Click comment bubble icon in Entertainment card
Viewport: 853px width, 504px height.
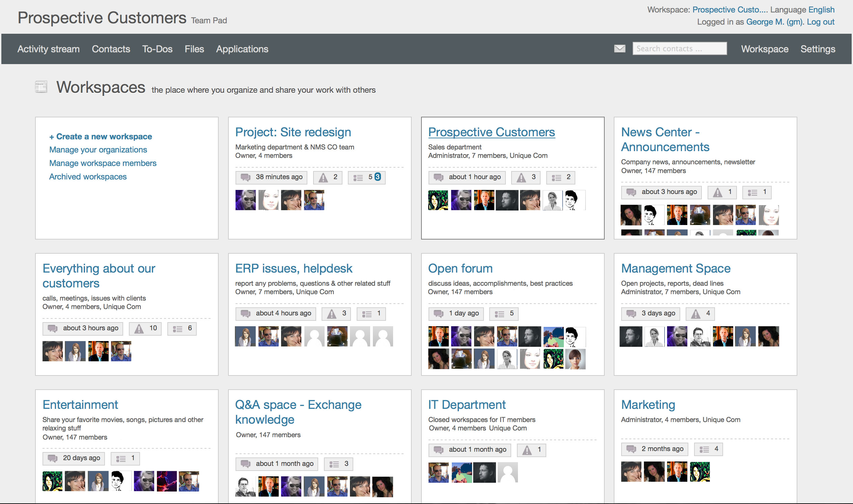pyautogui.click(x=52, y=458)
